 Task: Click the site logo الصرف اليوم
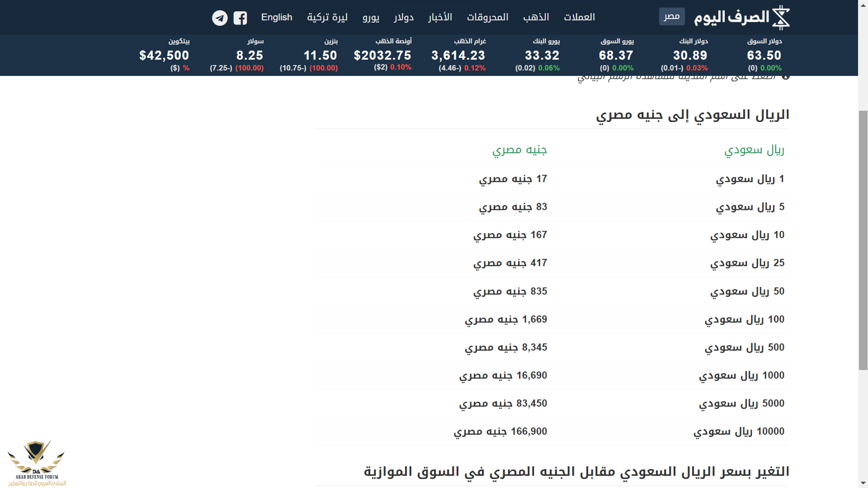(x=742, y=17)
